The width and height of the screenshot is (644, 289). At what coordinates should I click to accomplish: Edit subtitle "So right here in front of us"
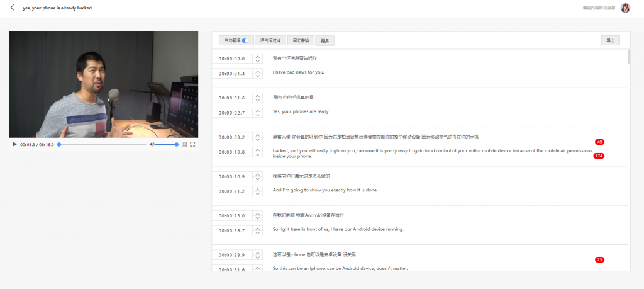[338, 229]
